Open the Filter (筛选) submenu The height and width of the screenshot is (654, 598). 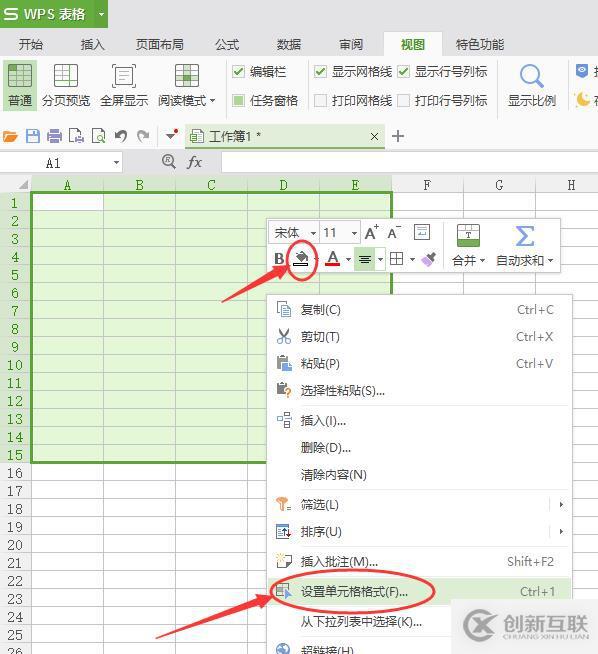(419, 505)
